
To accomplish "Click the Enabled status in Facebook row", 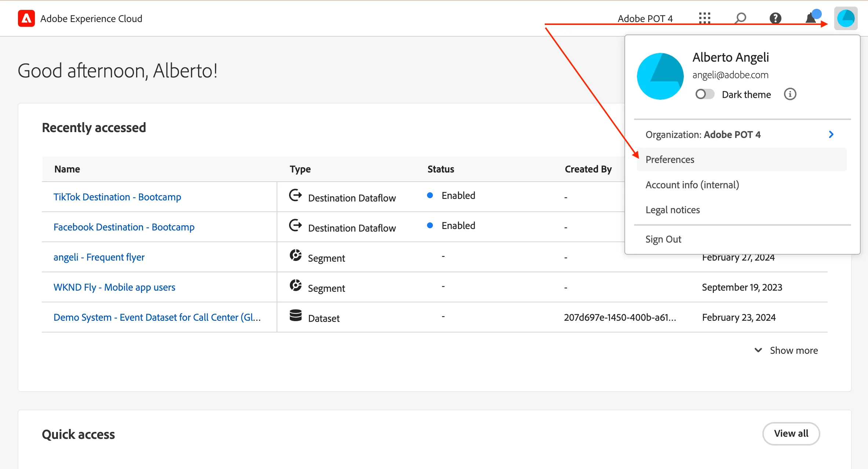I will click(458, 226).
